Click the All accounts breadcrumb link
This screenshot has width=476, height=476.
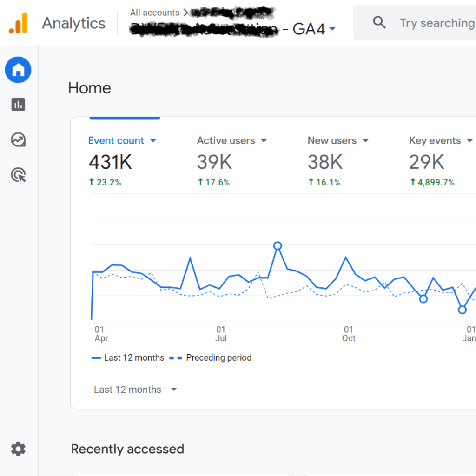[x=155, y=13]
